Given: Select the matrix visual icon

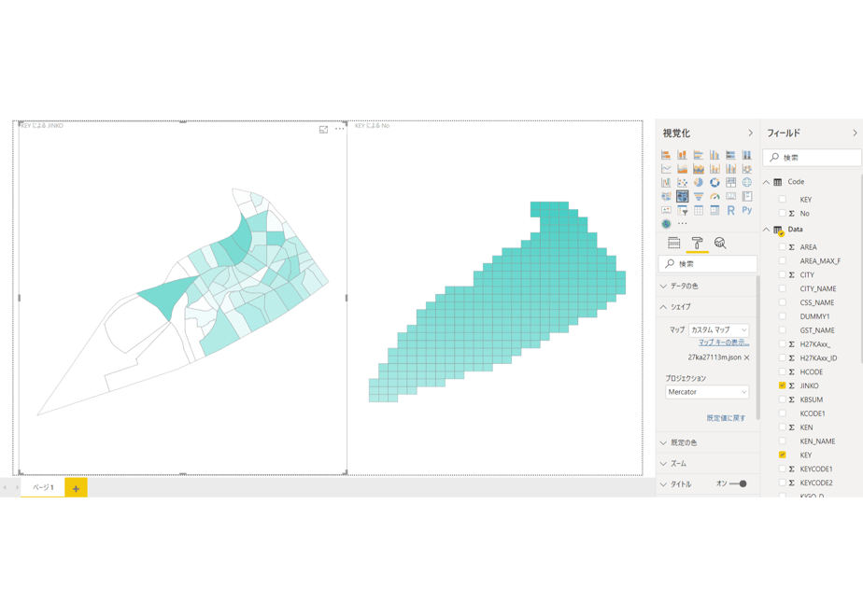Looking at the screenshot, I should 714,210.
